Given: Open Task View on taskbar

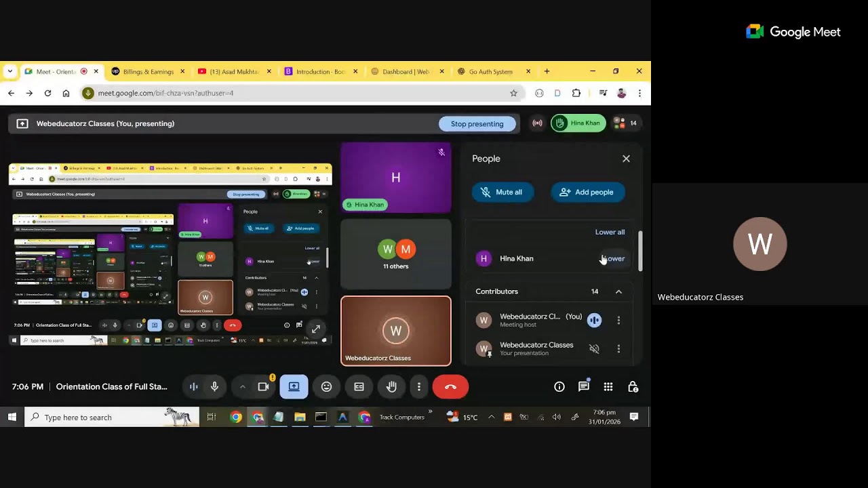Looking at the screenshot, I should [x=212, y=417].
